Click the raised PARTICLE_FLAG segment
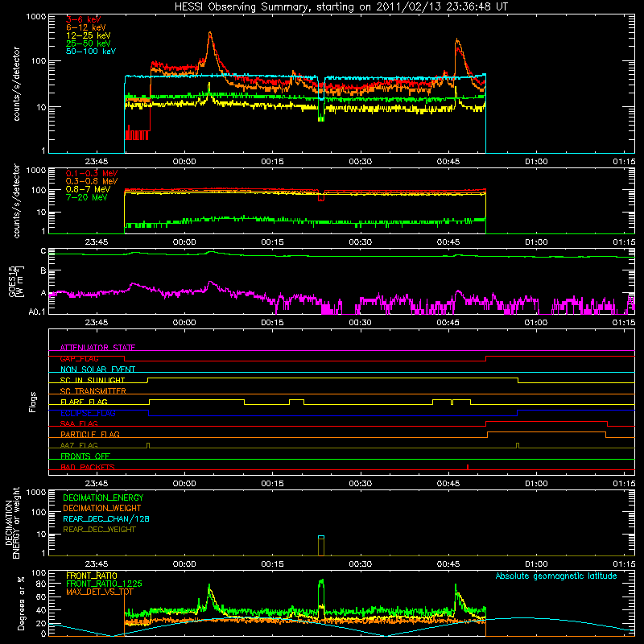The height and width of the screenshot is (644, 644). [x=547, y=432]
